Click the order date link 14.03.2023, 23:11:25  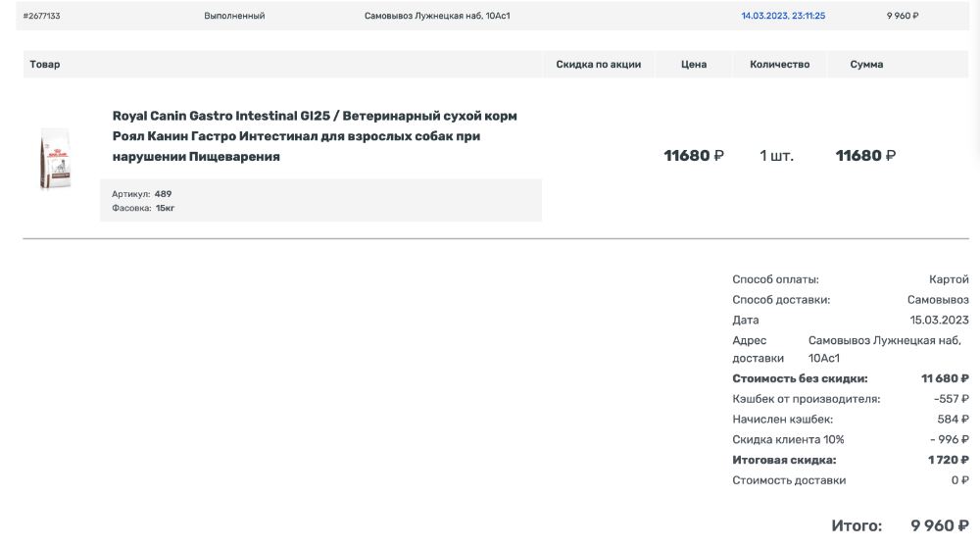(782, 16)
